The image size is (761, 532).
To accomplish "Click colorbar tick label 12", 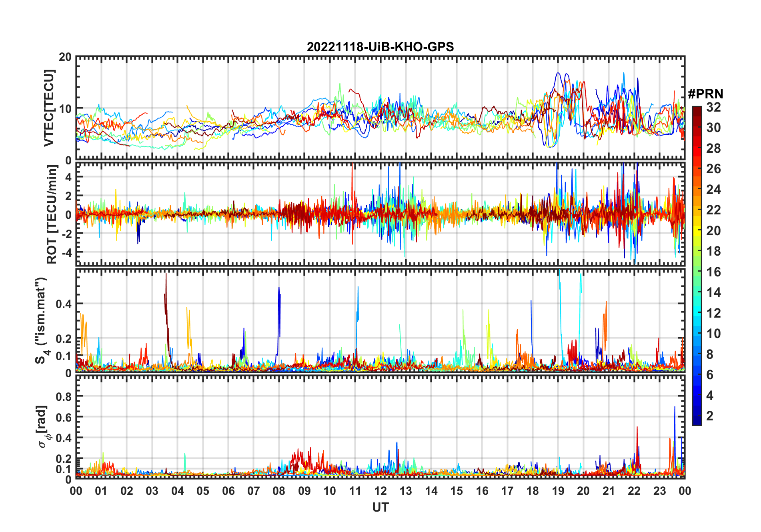I will pyautogui.click(x=713, y=313).
